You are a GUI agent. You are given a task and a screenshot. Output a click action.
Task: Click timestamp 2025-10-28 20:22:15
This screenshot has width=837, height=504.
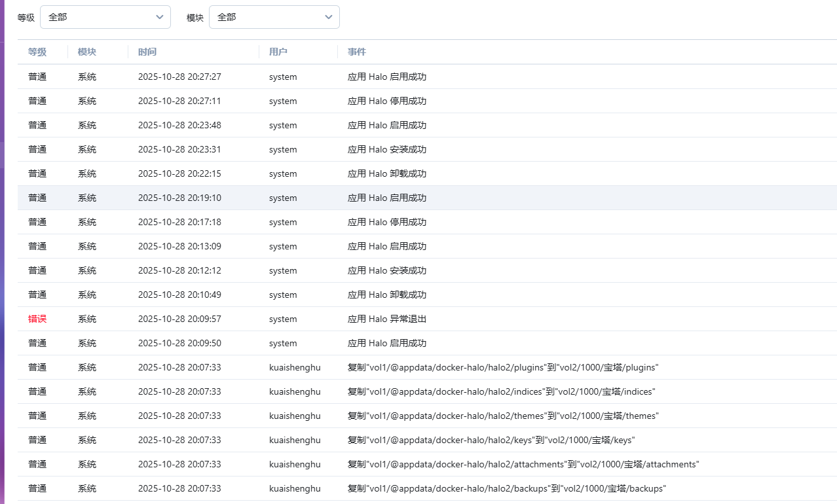coord(179,173)
